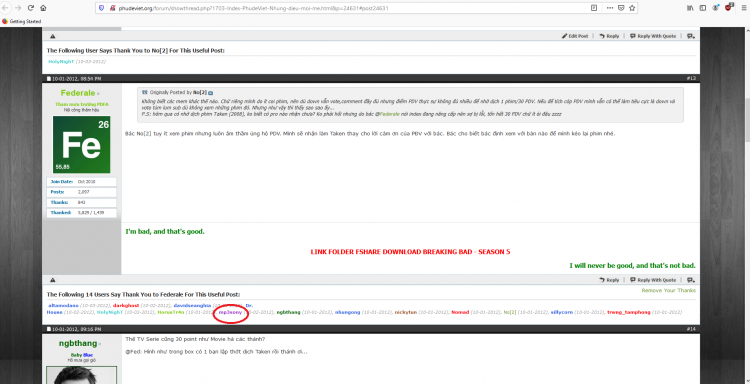Click the #12 post number link
750x384 pixels.
(692, 78)
